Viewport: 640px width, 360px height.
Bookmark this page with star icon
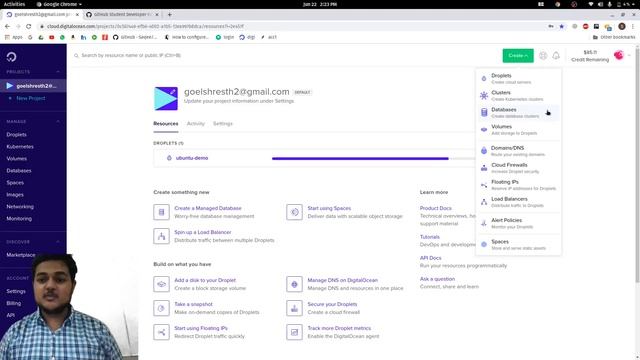coord(562,26)
